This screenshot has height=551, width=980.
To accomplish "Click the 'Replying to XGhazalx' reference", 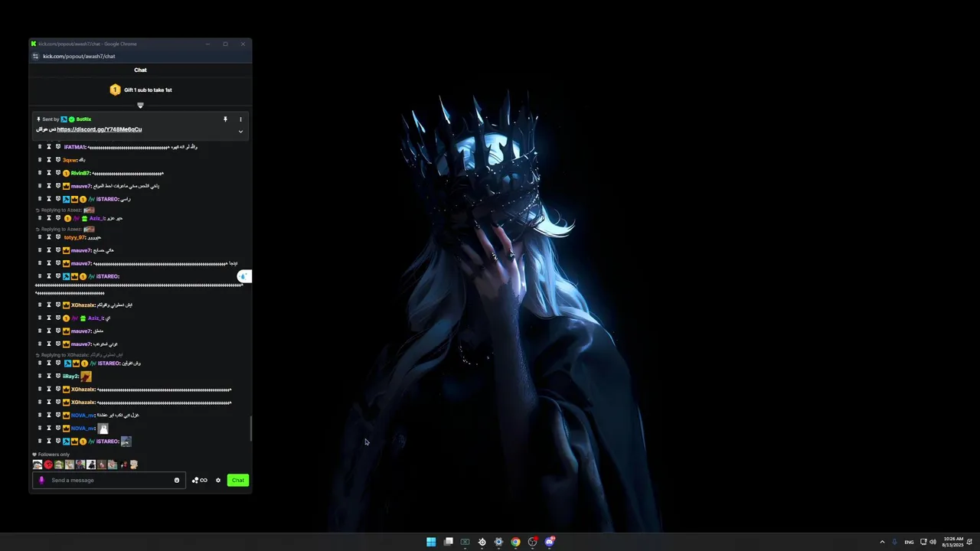I will [x=79, y=355].
